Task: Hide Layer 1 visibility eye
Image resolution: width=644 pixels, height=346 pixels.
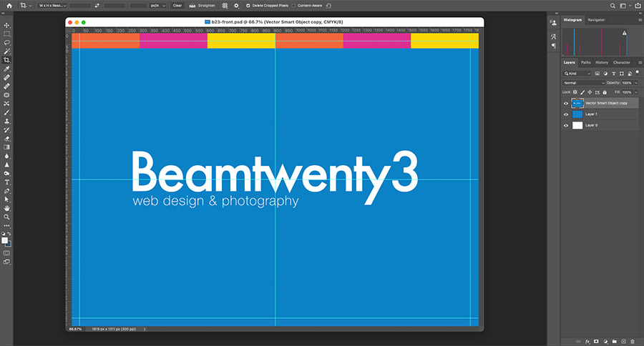Action: coord(566,114)
